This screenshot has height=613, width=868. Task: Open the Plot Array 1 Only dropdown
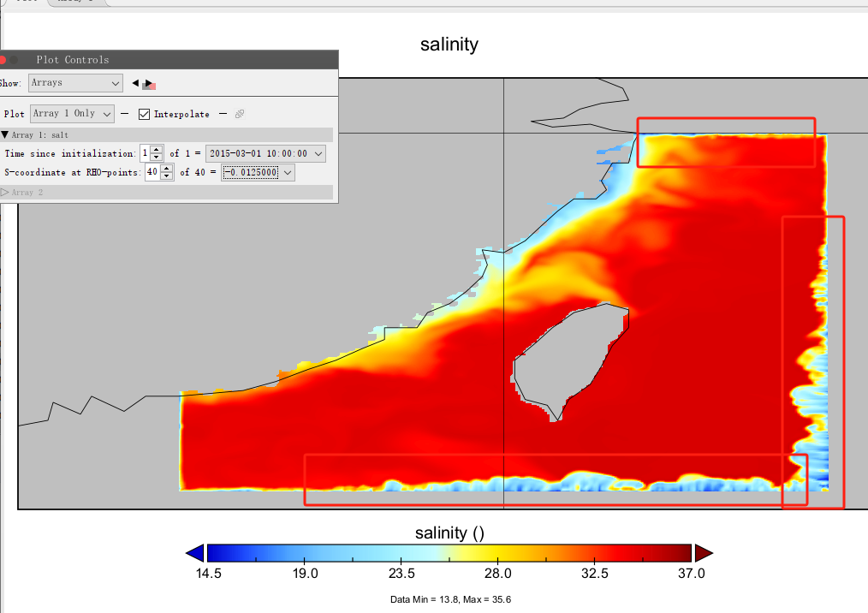[x=73, y=114]
